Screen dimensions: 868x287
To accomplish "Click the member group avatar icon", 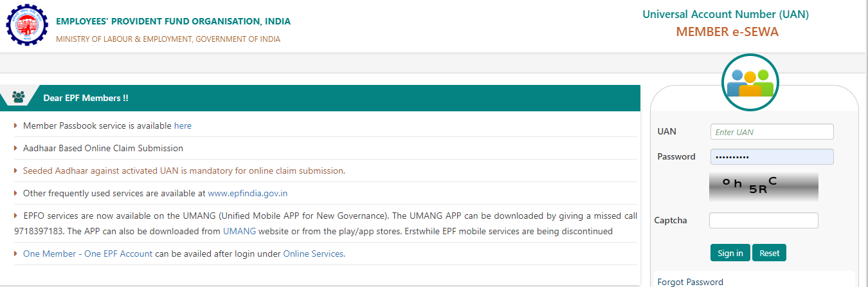I will [x=750, y=82].
